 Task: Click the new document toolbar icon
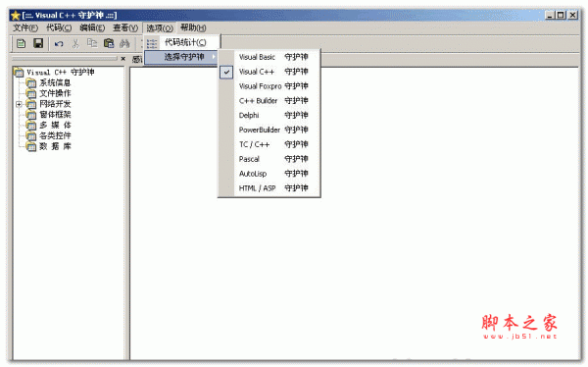point(21,43)
